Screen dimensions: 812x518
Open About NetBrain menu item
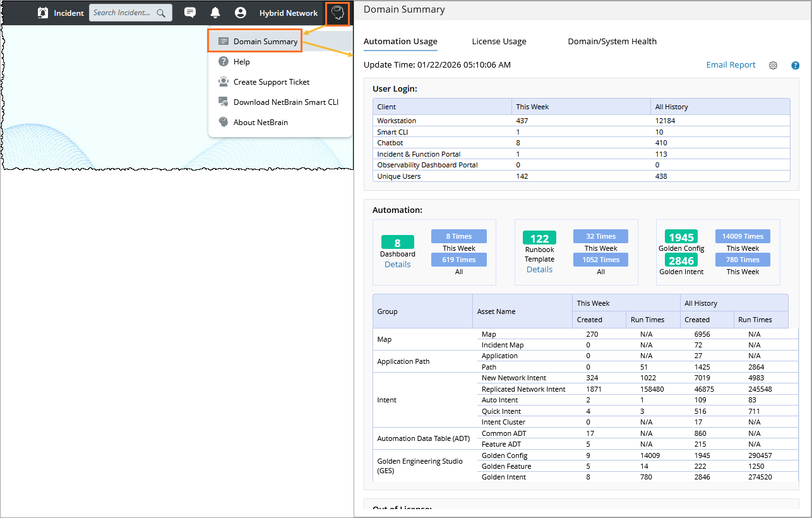pos(260,123)
